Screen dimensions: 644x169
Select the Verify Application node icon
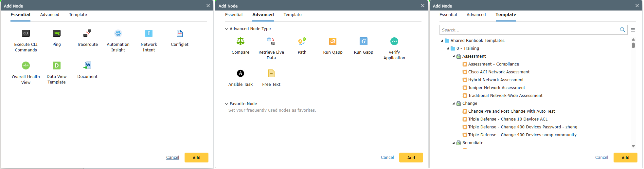tap(394, 41)
